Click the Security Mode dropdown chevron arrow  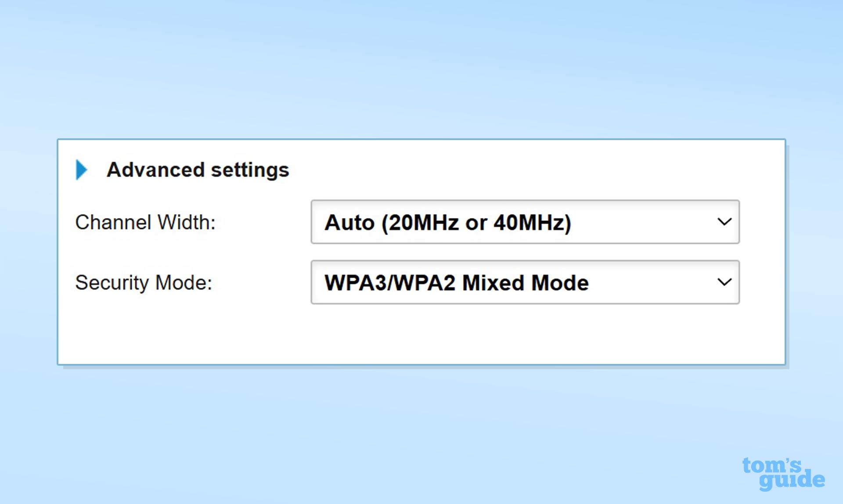click(724, 282)
